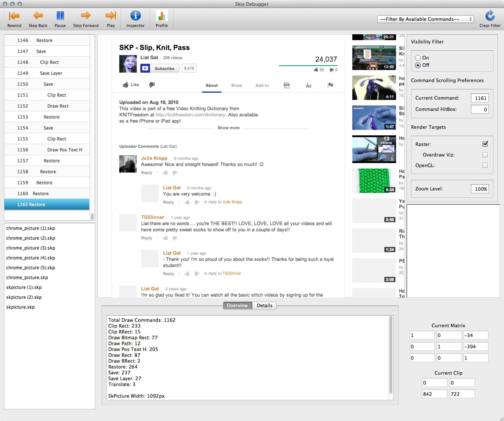The height and width of the screenshot is (421, 504).
Task: Click the Clear Filter icon
Action: 490,16
